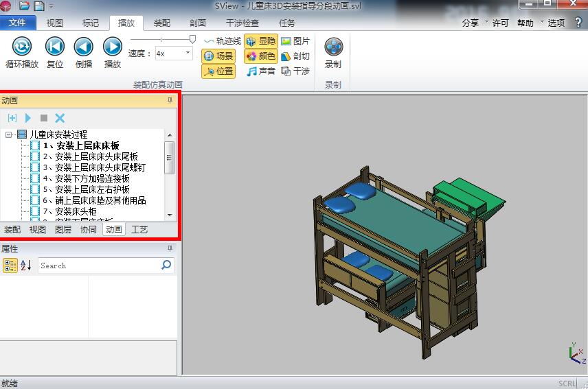
Task: Click the record (录制) icon
Action: point(333,47)
